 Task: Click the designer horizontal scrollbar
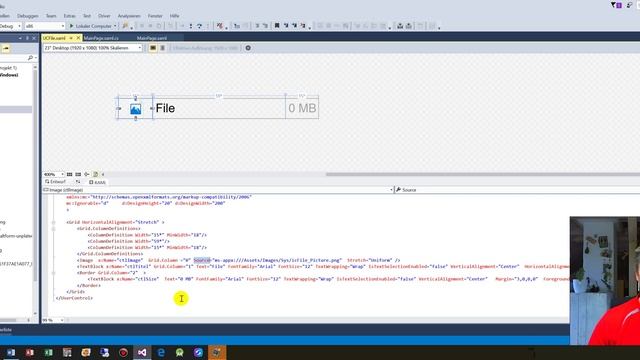[x=482, y=174]
